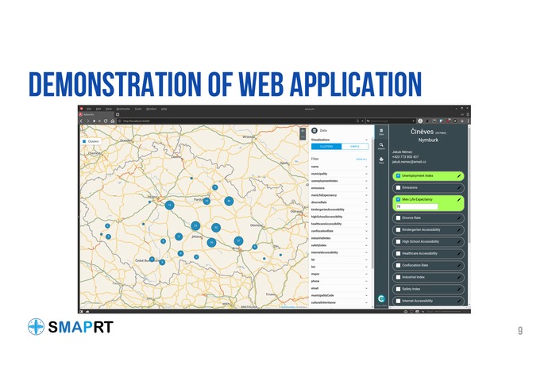The height and width of the screenshot is (392, 552).
Task: Check the Healthcare Accessibility checkbox
Action: [x=398, y=253]
